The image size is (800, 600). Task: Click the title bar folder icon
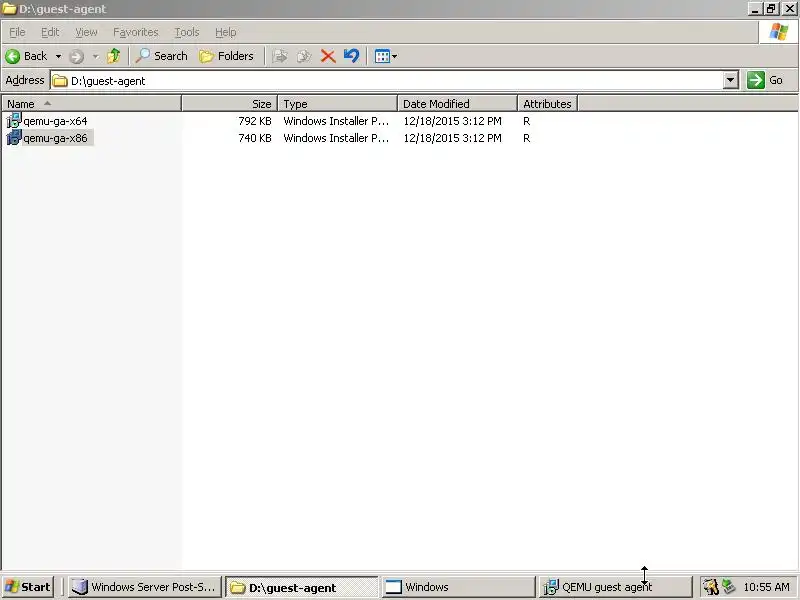tap(9, 9)
